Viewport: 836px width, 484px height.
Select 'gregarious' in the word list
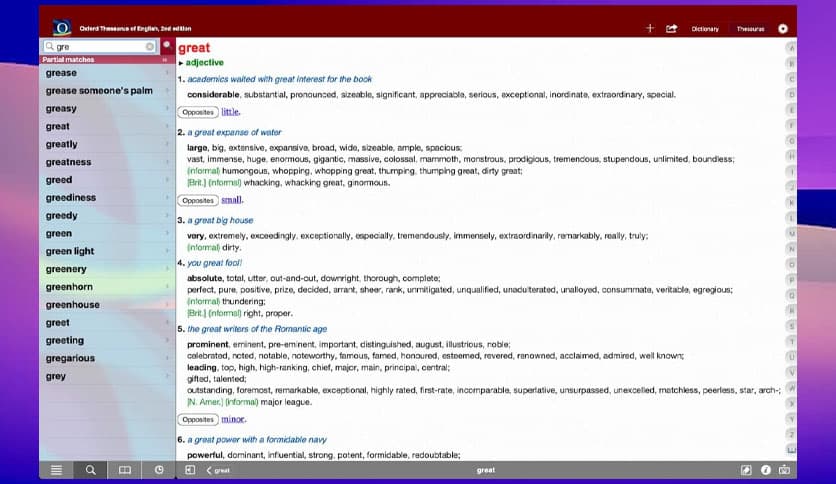tap(107, 358)
